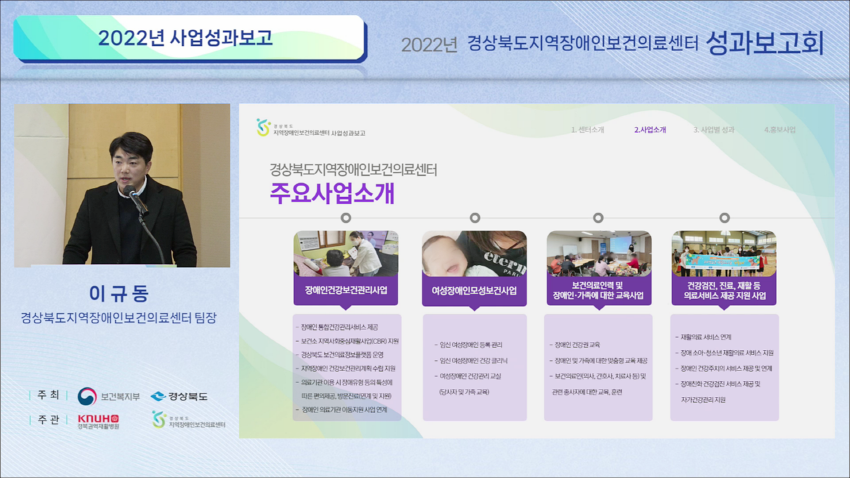Click list item 경상북도 보건의료정보플랫폼 운영
Screen dimensions: 850x478
coord(342,355)
